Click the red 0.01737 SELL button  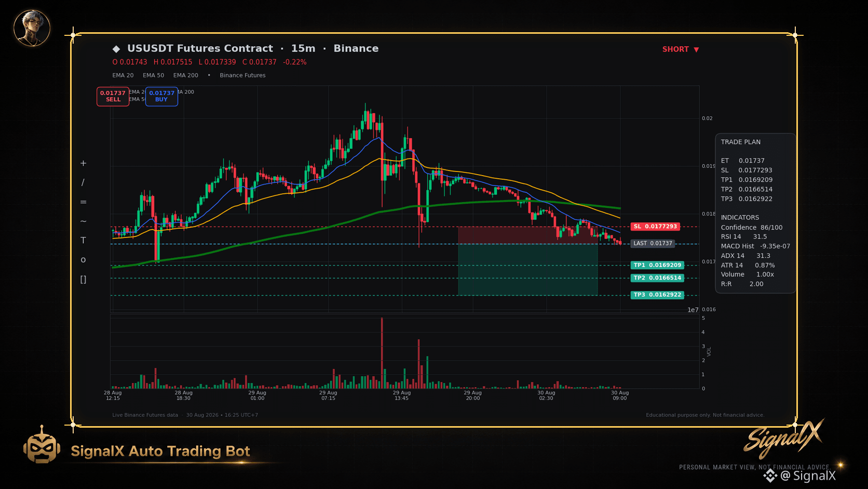(113, 96)
